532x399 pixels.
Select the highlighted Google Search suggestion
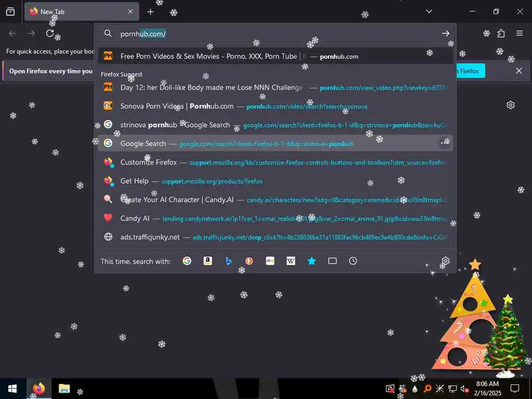pyautogui.click(x=275, y=143)
